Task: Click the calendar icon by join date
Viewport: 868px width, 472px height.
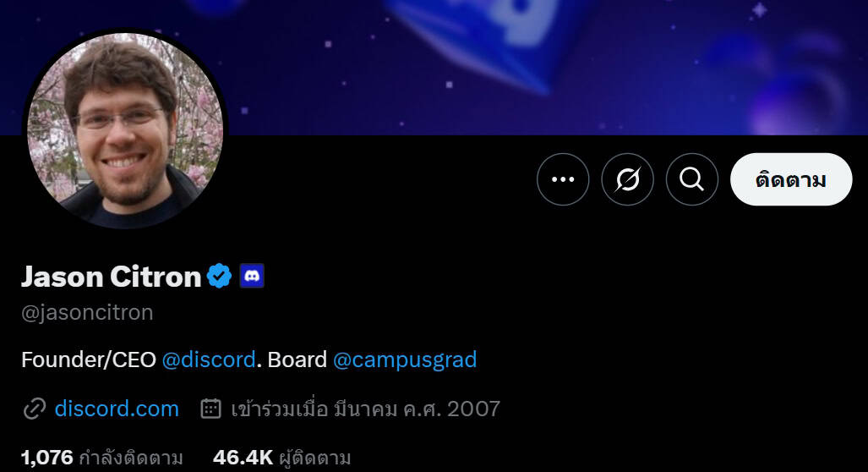Action: coord(211,409)
